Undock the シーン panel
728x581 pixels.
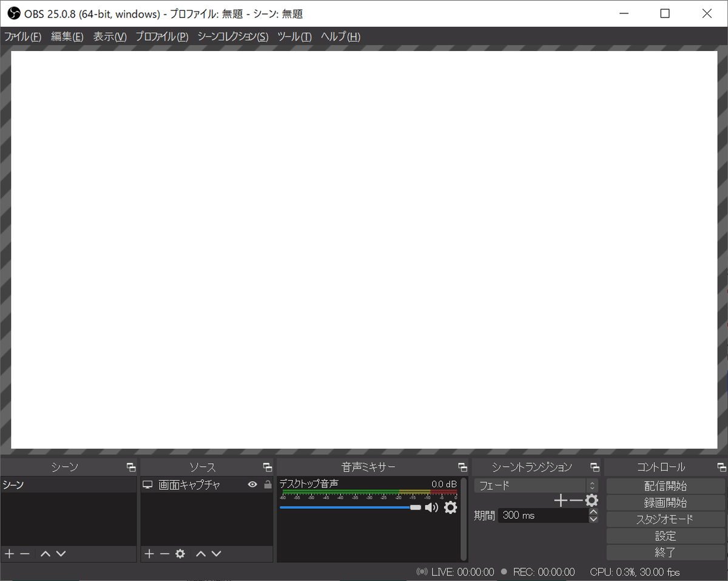(x=131, y=467)
